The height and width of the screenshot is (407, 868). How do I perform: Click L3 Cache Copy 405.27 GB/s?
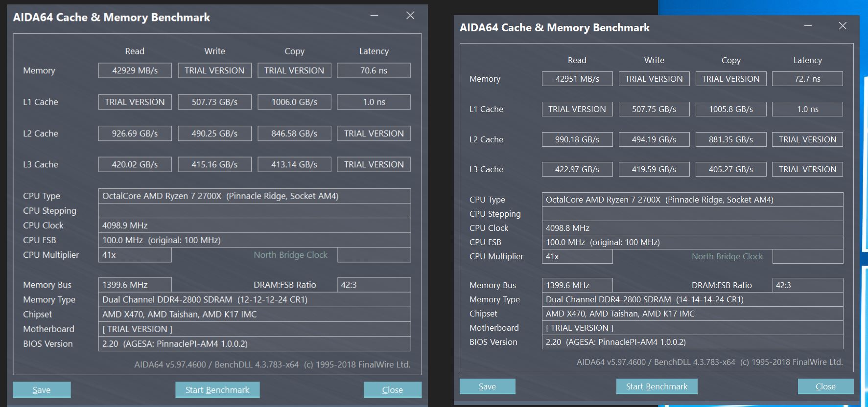click(x=731, y=169)
